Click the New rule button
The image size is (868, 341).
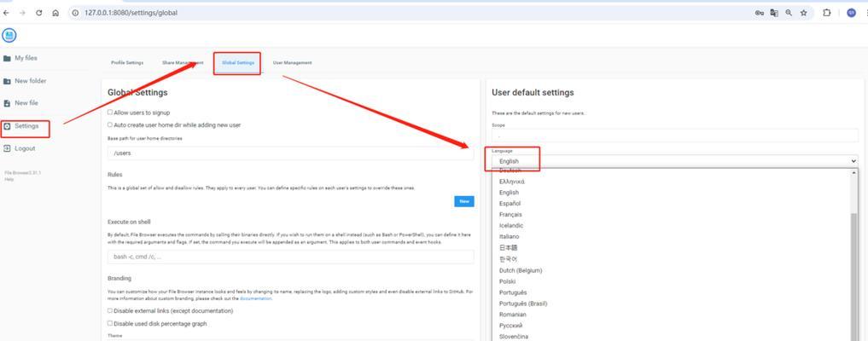pos(464,201)
